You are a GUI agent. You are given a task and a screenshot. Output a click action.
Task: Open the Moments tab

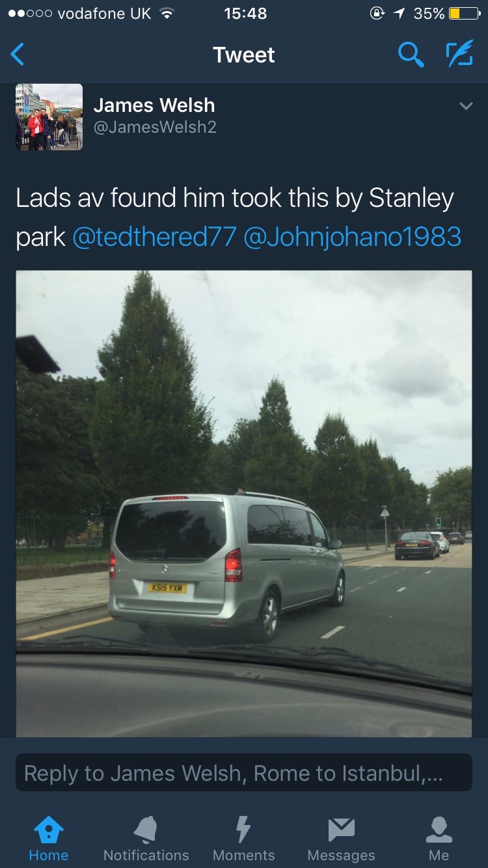[x=244, y=839]
